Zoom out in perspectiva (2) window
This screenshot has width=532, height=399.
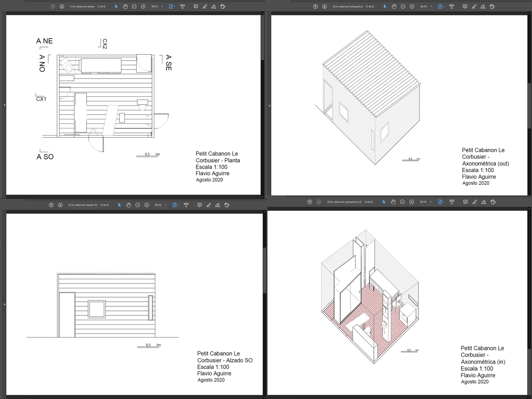402,202
